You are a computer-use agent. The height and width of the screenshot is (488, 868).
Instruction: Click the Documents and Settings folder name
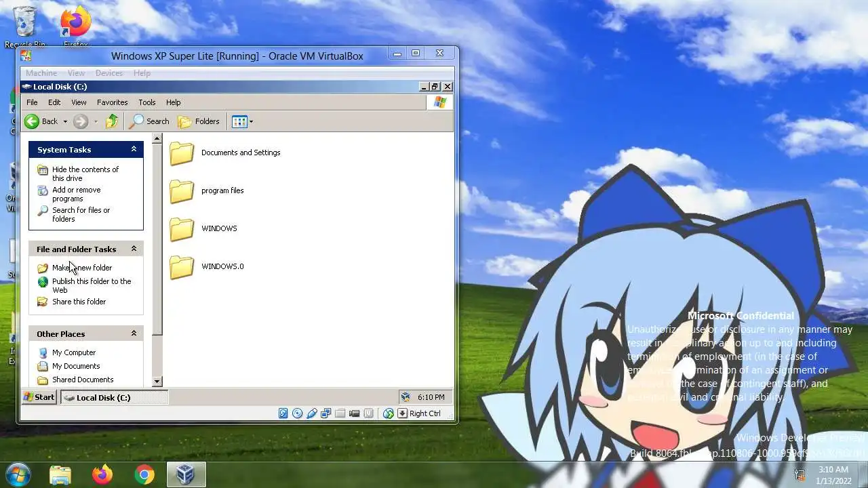coord(241,152)
